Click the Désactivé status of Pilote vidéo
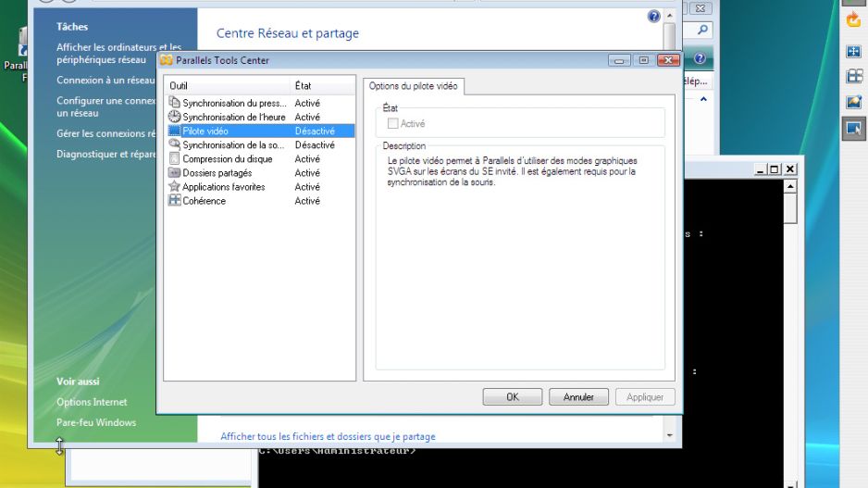This screenshot has width=868, height=488. click(315, 131)
